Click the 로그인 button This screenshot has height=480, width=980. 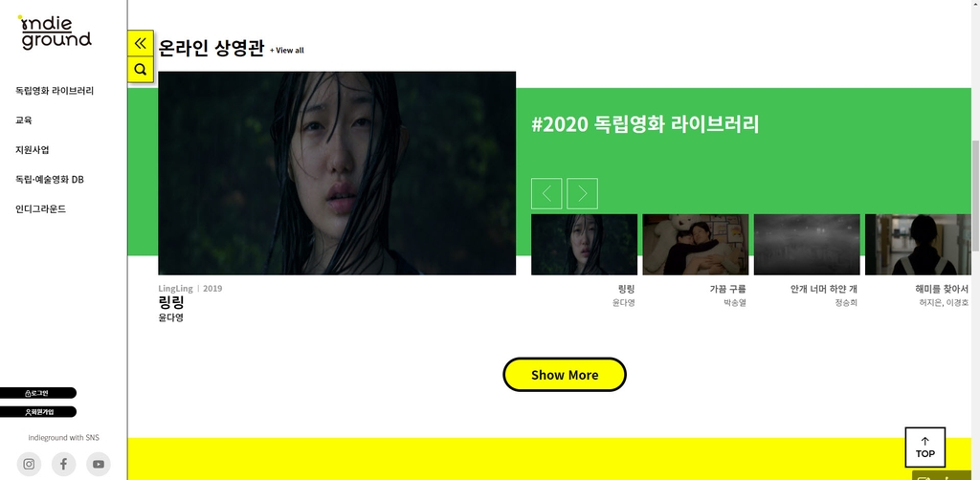pos(37,393)
